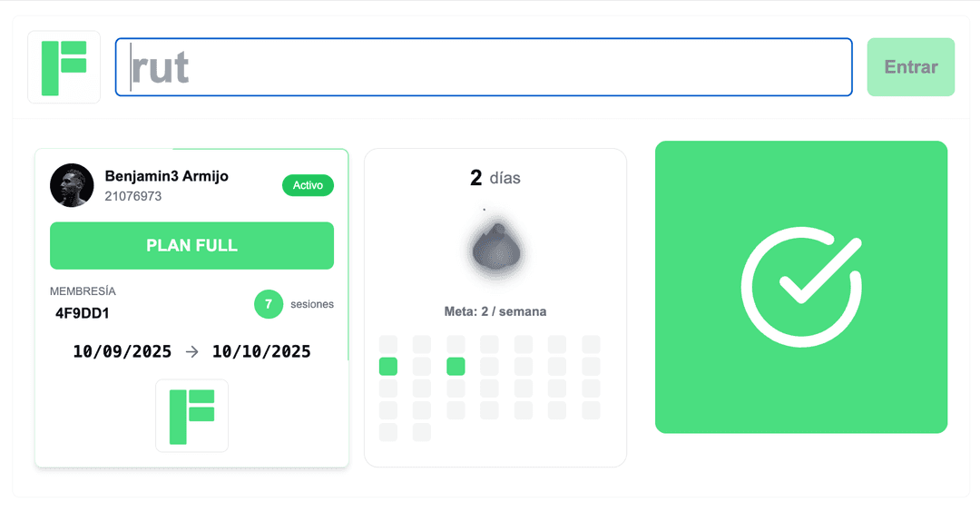The width and height of the screenshot is (980, 531).
Task: Click the 2 días streak counter
Action: click(x=495, y=178)
